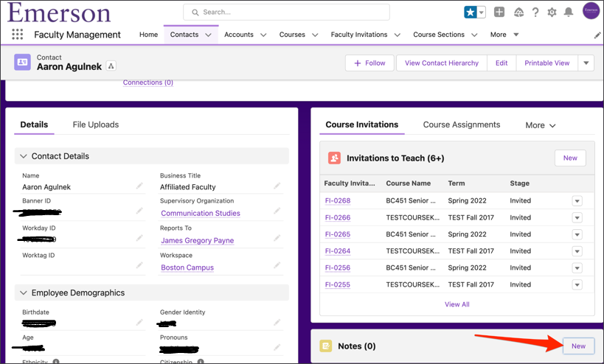604x364 pixels.
Task: Select the Details tab
Action: 34,125
